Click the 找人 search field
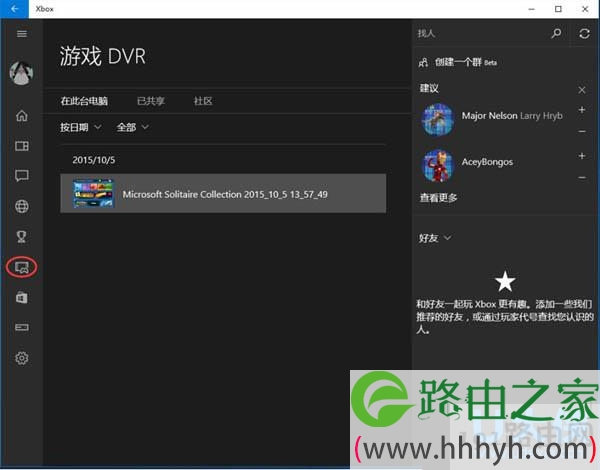 481,34
